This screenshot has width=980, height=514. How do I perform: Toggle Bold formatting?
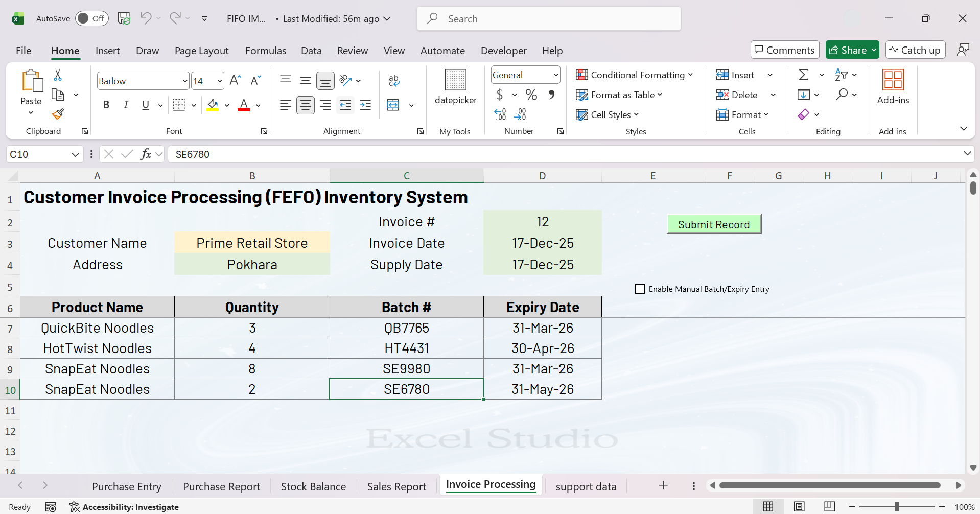(x=106, y=105)
